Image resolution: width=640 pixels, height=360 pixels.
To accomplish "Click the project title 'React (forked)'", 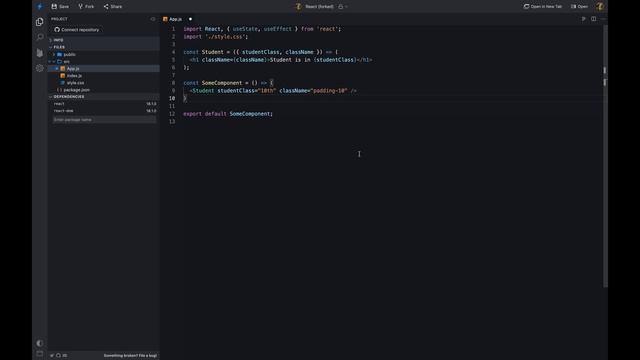I will point(319,7).
